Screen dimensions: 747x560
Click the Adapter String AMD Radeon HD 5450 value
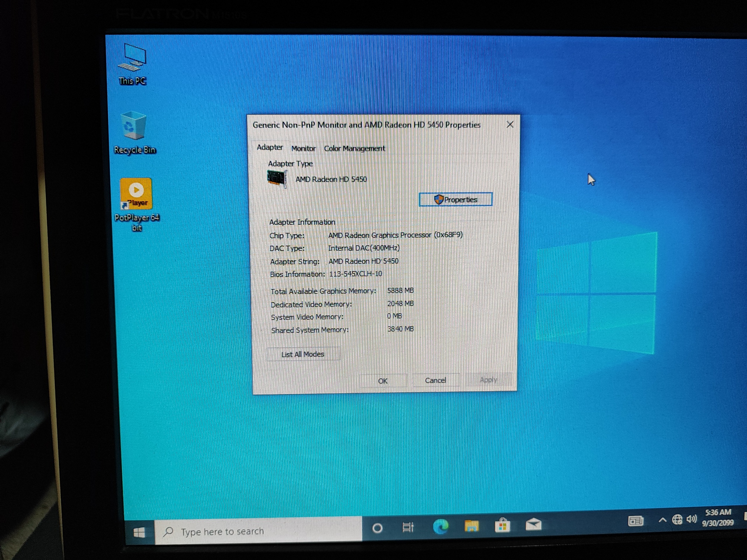pyautogui.click(x=363, y=261)
